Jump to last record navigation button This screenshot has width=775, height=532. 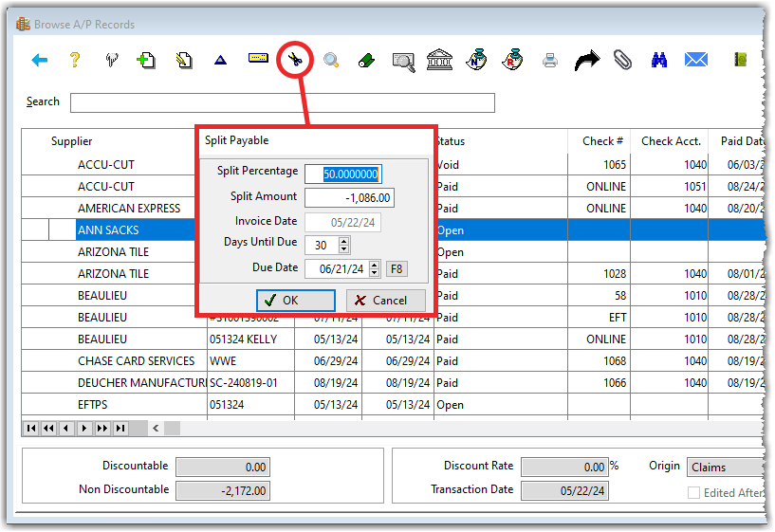tap(120, 429)
